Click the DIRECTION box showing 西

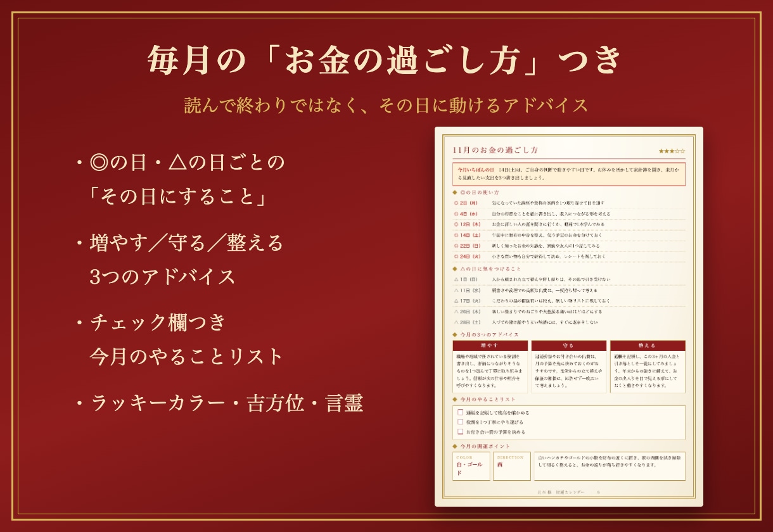512,466
